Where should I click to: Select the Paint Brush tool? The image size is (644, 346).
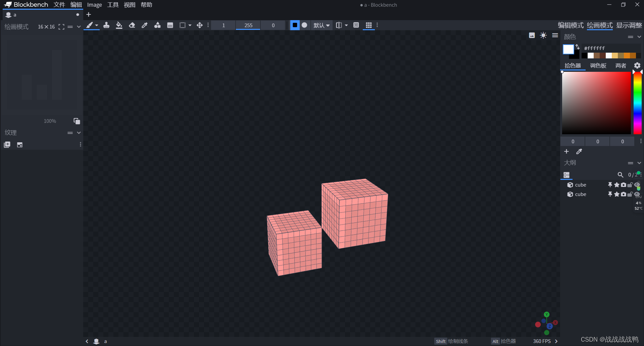[x=90, y=25]
